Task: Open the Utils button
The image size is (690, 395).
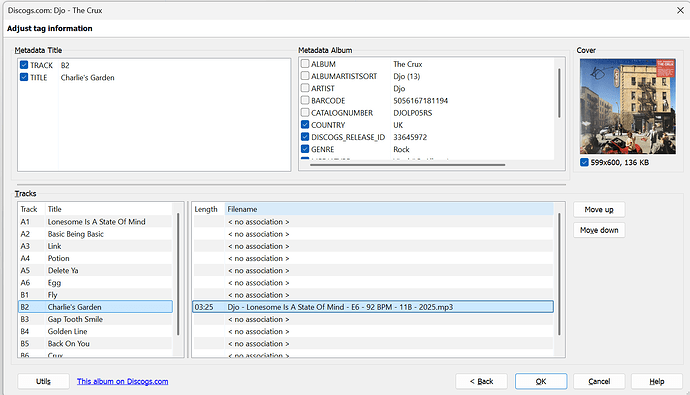Action: [x=43, y=381]
